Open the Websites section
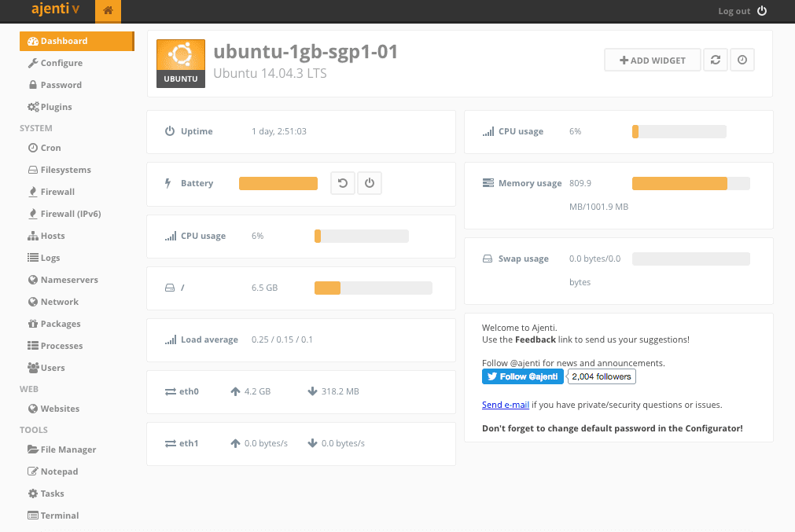This screenshot has width=795, height=532. coord(60,409)
